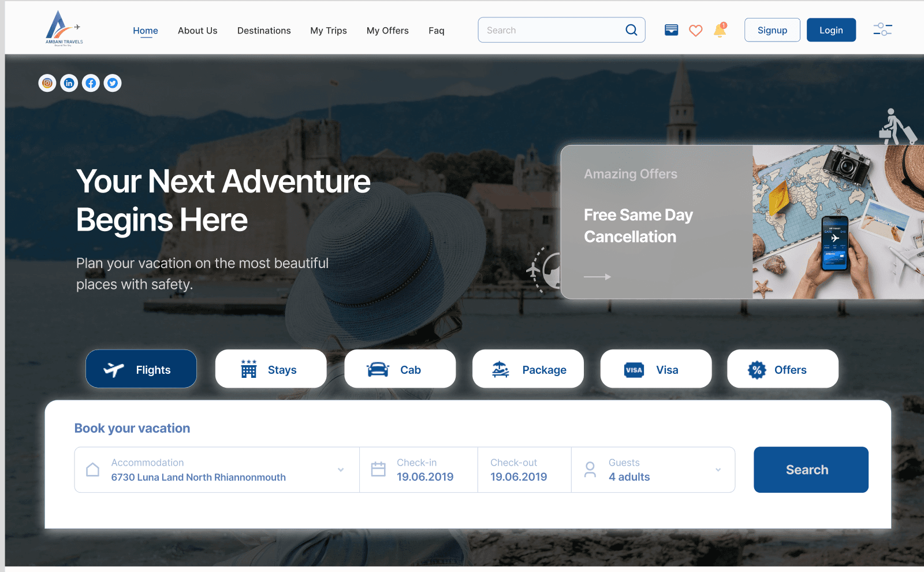
Task: Click the arrow on Amazing Offers card
Action: [597, 277]
